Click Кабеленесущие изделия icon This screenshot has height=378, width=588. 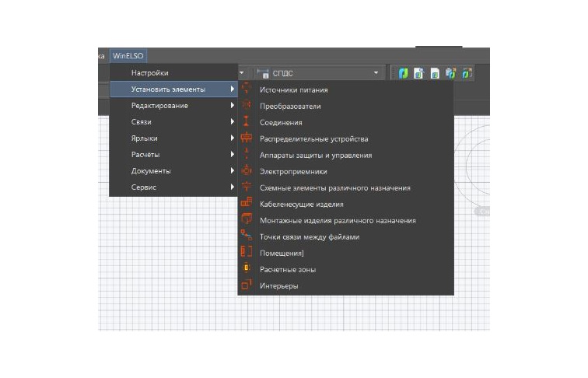pos(246,202)
